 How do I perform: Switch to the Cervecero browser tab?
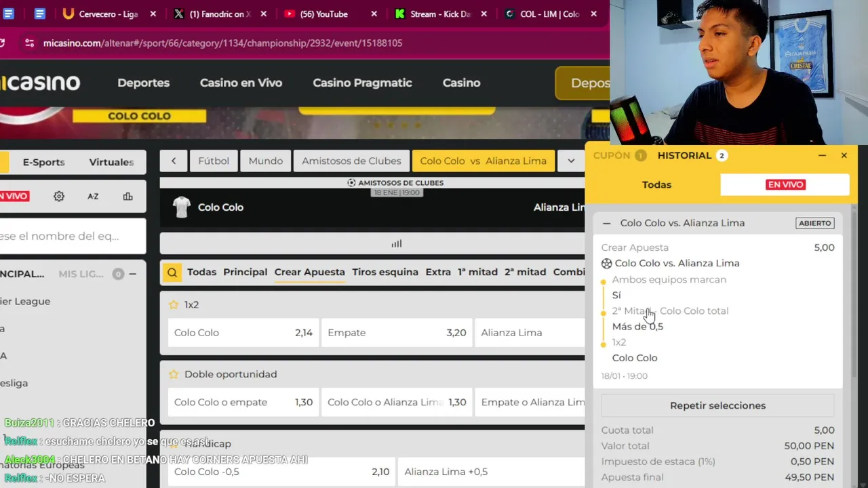pos(108,14)
